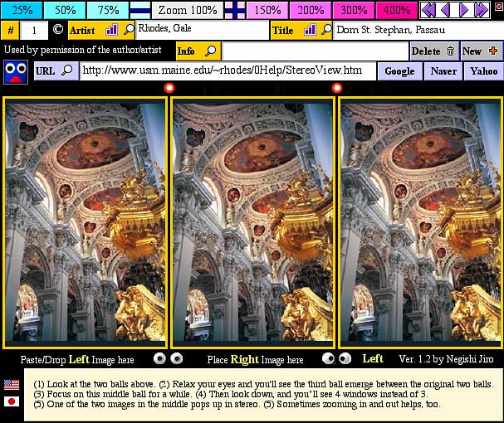Screen dimensions: 504x423
Task: Click the empty Info text field
Action: click(315, 51)
